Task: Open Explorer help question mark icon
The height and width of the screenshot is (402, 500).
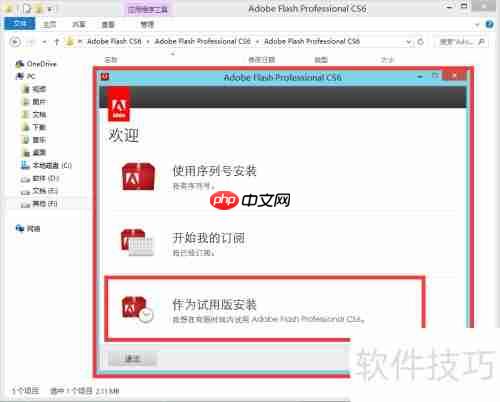Action: point(489,24)
